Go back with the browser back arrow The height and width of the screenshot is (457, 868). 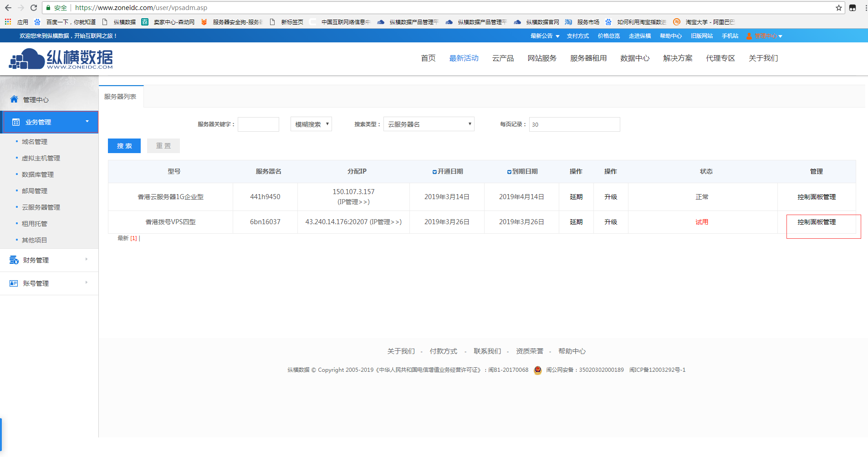pos(8,8)
